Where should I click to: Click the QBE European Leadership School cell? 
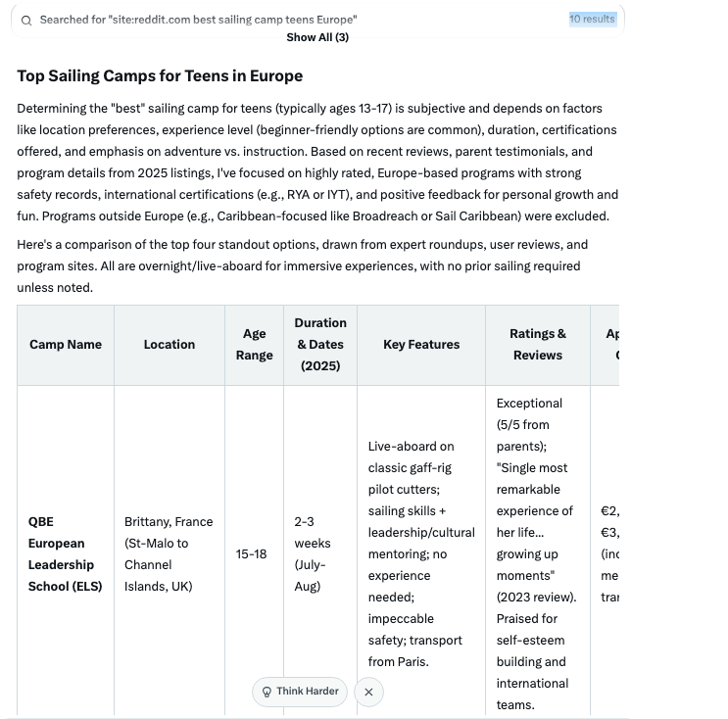(66, 554)
